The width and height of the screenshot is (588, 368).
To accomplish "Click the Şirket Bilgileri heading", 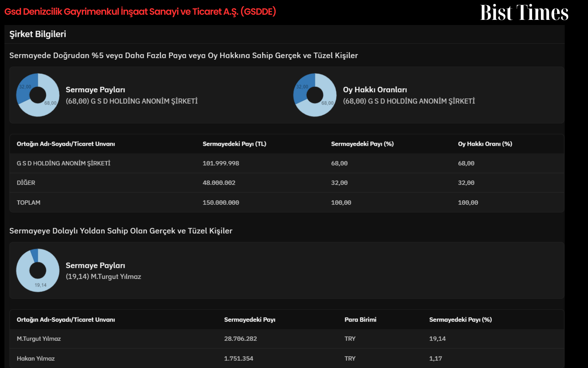I will click(x=38, y=34).
